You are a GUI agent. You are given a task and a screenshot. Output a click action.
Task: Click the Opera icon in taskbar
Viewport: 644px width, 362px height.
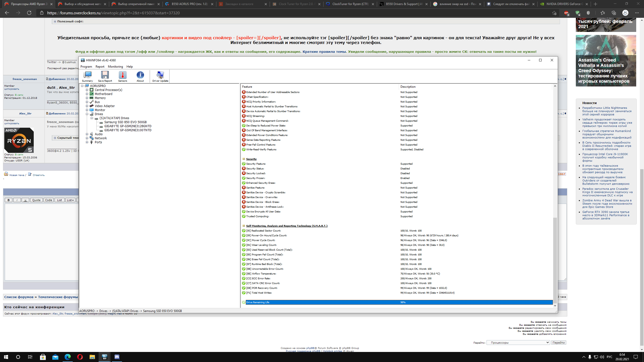coord(80,357)
